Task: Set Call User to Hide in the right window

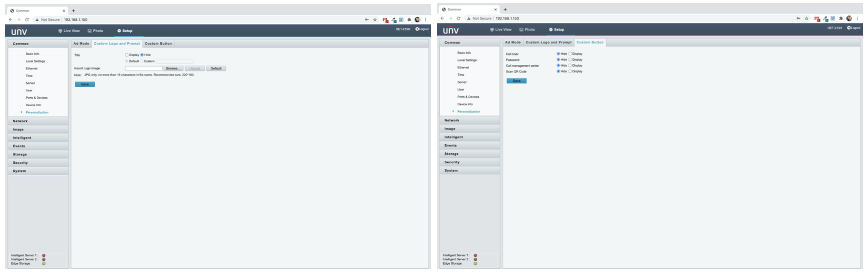Action: tap(558, 54)
